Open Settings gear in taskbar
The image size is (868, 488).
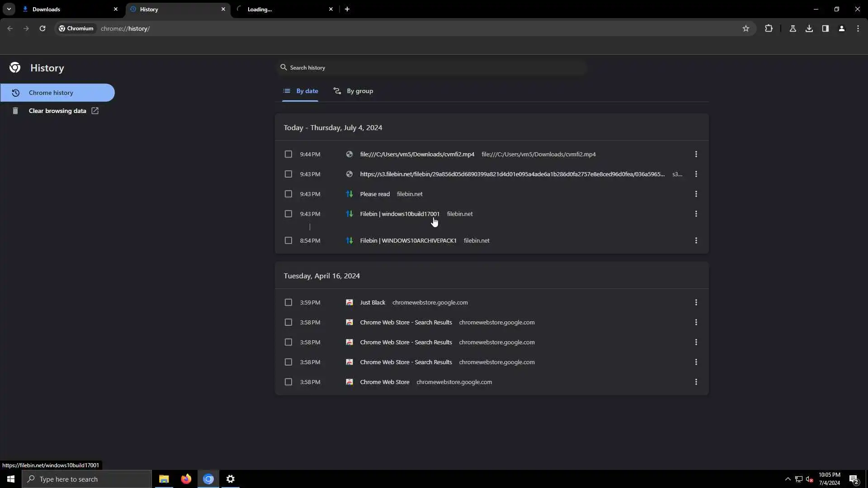(x=231, y=479)
